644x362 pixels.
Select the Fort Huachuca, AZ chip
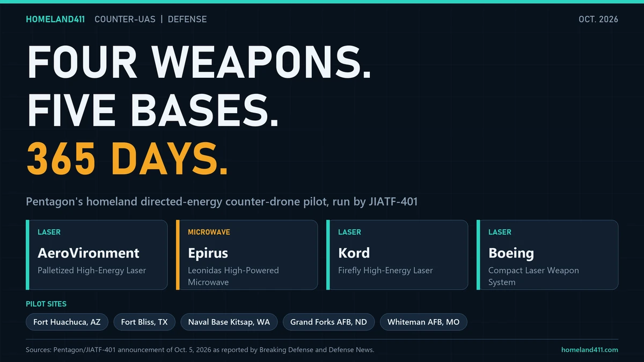coord(67,322)
